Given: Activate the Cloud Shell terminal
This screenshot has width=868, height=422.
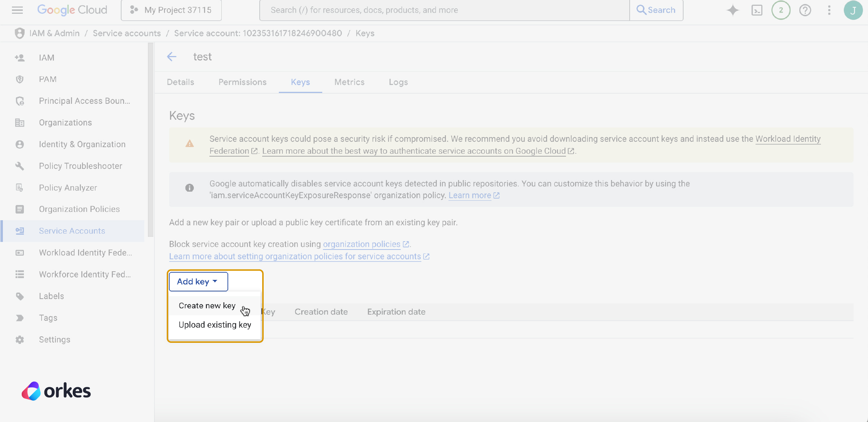Looking at the screenshot, I should (x=757, y=10).
